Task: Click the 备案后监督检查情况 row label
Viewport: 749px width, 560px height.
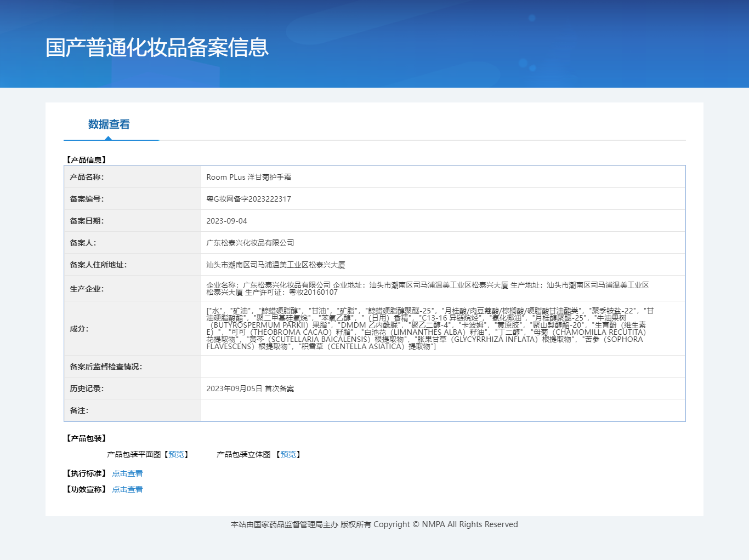Action: (x=106, y=367)
